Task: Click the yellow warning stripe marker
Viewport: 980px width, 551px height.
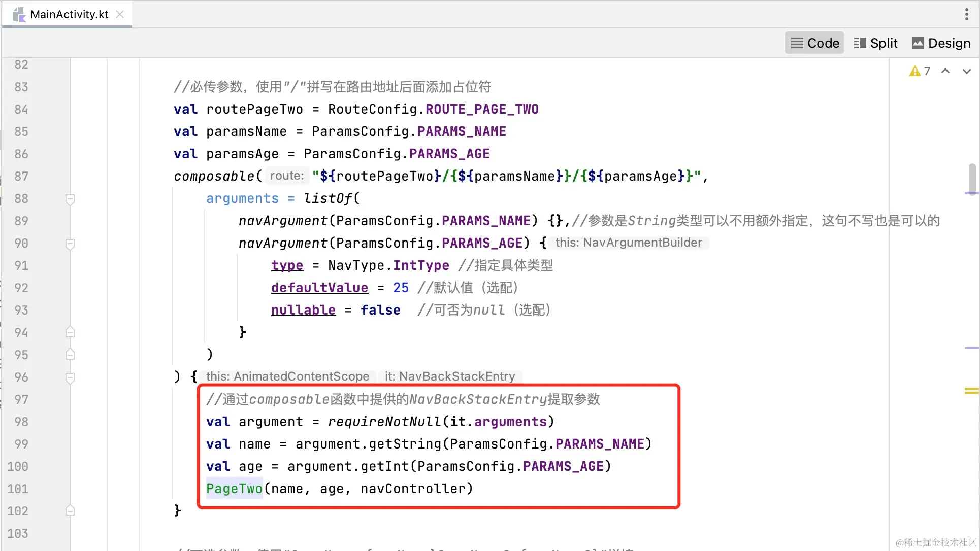Action: 971,390
